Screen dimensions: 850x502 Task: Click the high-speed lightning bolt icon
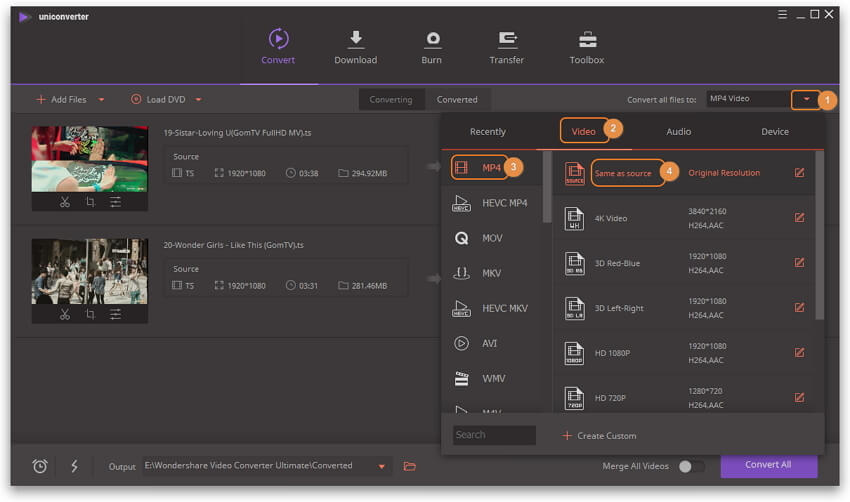coord(74,466)
